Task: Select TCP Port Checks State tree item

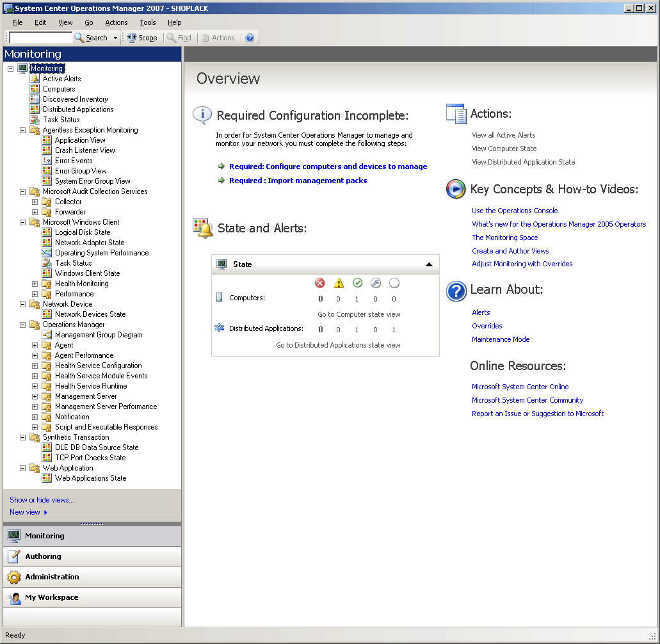Action: (90, 458)
